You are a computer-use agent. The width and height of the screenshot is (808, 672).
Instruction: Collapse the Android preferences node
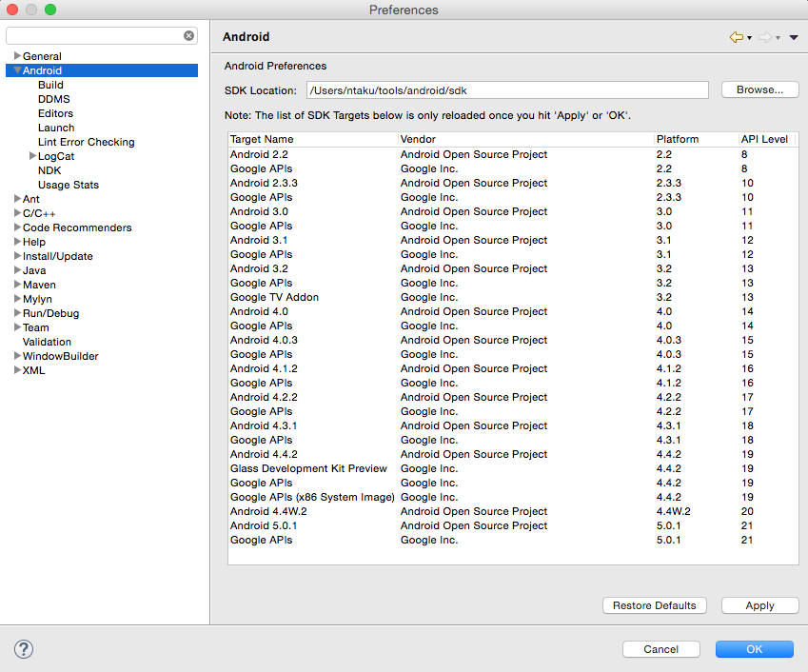(17, 70)
